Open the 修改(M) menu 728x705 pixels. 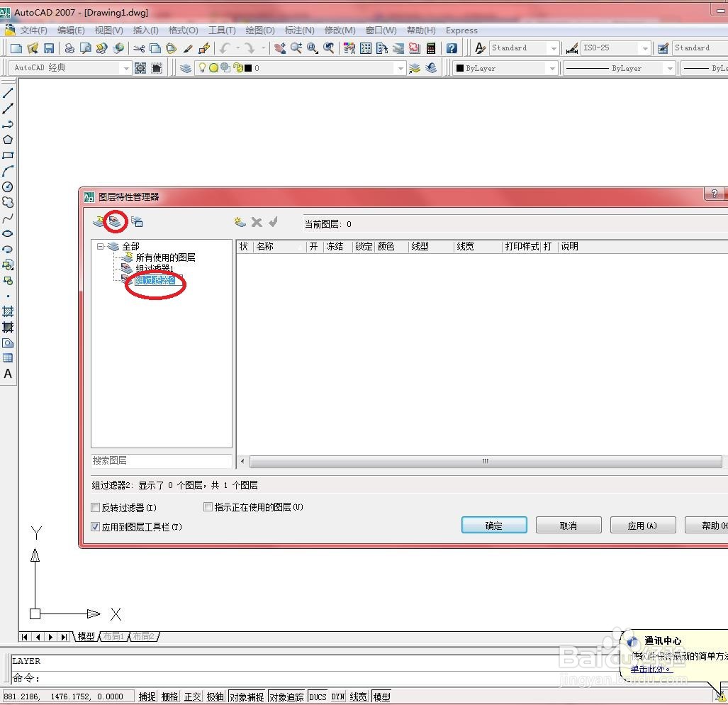pyautogui.click(x=340, y=30)
